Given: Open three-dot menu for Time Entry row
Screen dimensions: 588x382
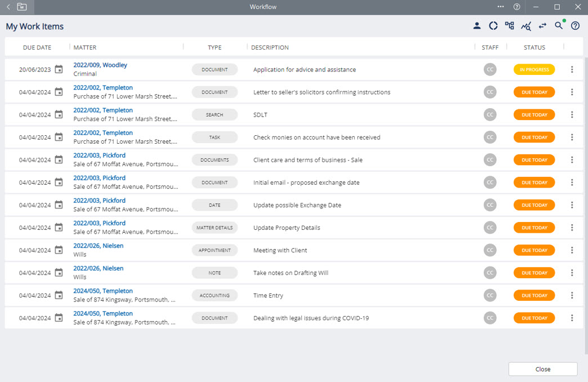Looking at the screenshot, I should pos(572,295).
